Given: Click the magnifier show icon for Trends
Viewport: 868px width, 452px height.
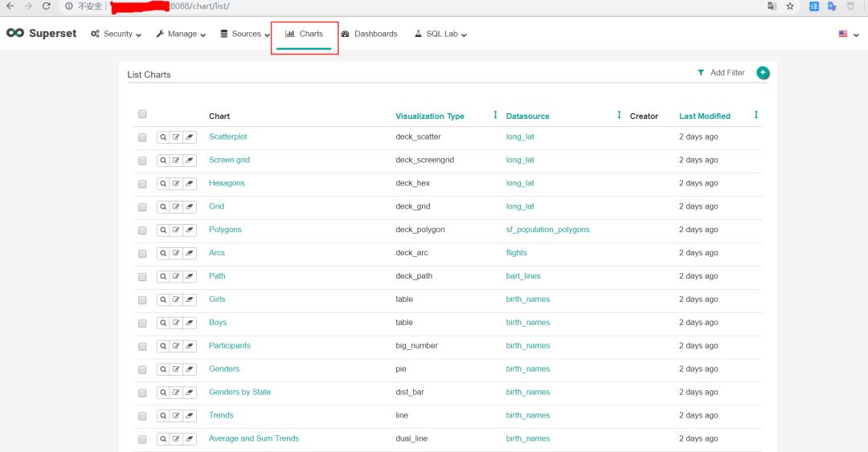Looking at the screenshot, I should 162,416.
